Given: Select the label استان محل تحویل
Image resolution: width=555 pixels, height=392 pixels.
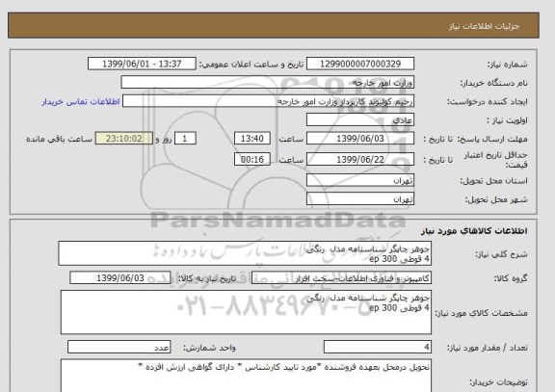Looking at the screenshot, I should pyautogui.click(x=493, y=181).
